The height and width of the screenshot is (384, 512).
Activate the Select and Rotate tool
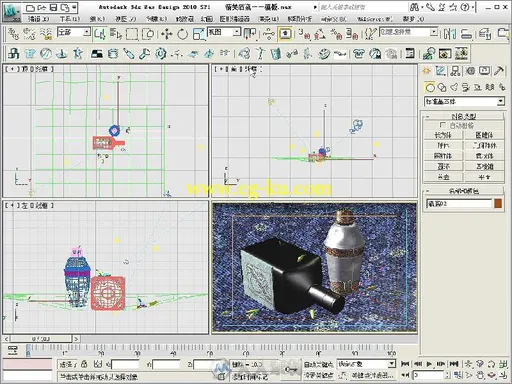tap(182, 34)
